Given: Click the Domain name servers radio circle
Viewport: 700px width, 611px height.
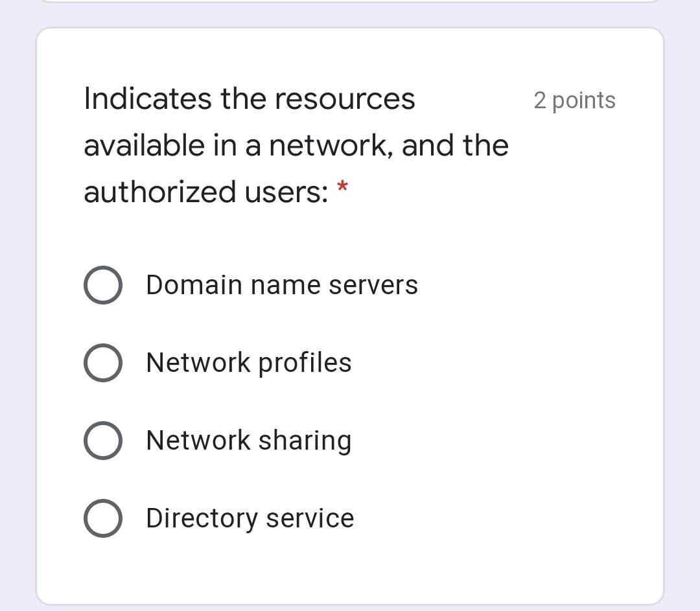Looking at the screenshot, I should tap(102, 284).
